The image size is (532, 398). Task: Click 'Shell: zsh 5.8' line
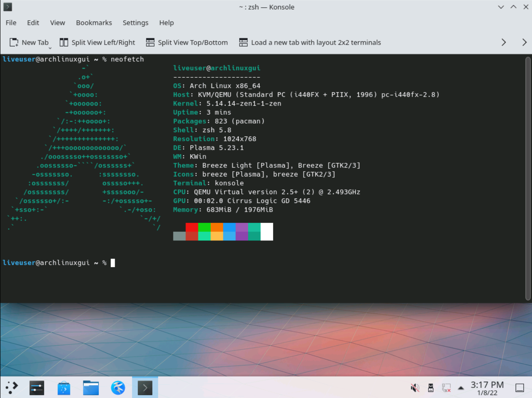point(202,130)
